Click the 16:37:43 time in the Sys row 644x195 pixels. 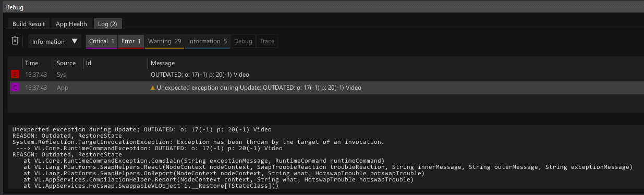point(36,75)
